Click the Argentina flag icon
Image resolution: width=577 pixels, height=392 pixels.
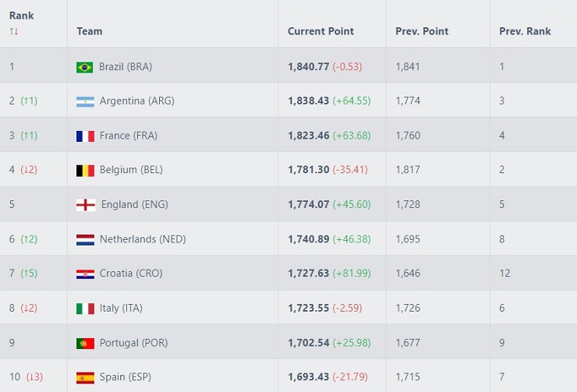(85, 101)
